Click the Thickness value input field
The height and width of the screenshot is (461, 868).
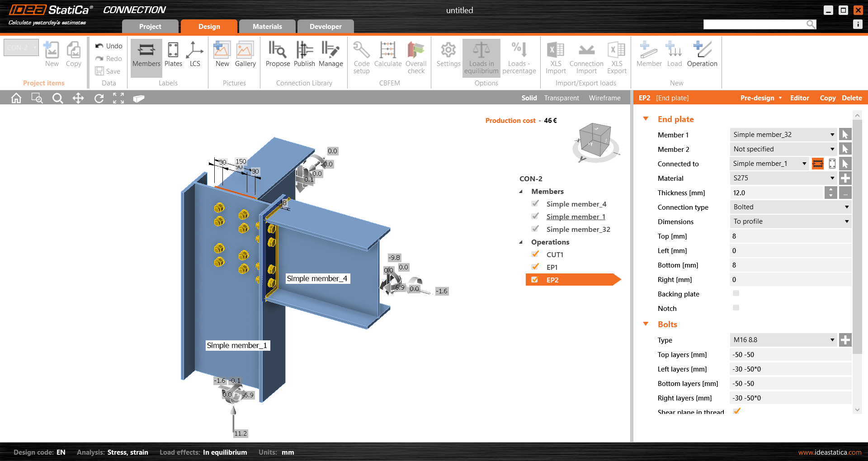[x=777, y=193]
